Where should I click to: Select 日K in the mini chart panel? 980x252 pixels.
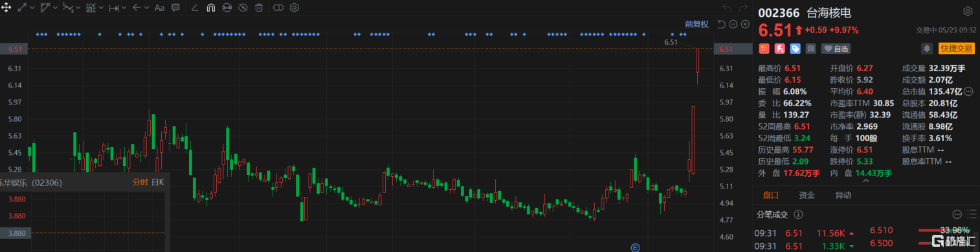(158, 183)
